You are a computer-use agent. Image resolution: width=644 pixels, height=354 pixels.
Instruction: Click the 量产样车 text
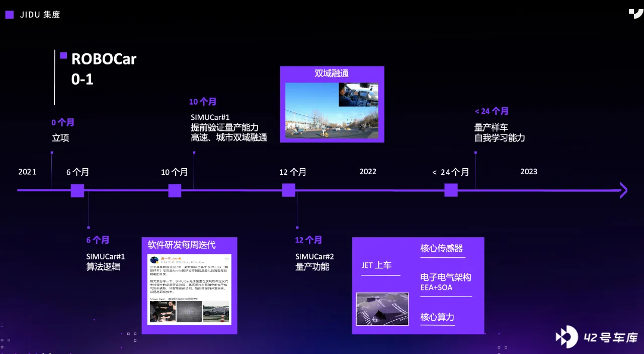(491, 127)
